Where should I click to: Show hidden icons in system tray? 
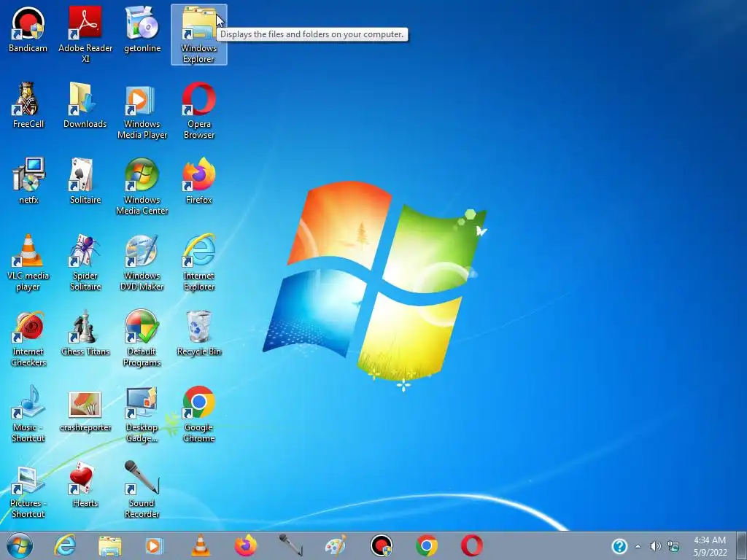[638, 546]
